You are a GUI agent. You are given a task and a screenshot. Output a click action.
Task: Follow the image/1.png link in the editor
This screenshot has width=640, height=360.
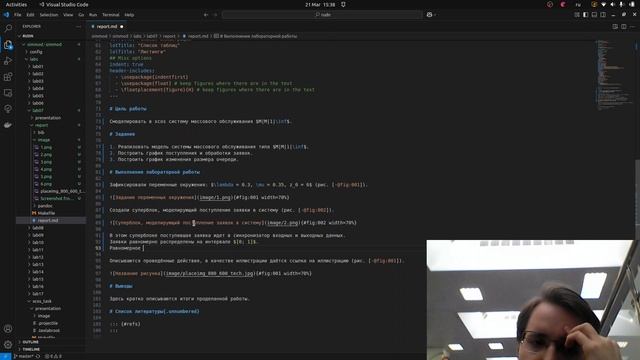(x=215, y=198)
